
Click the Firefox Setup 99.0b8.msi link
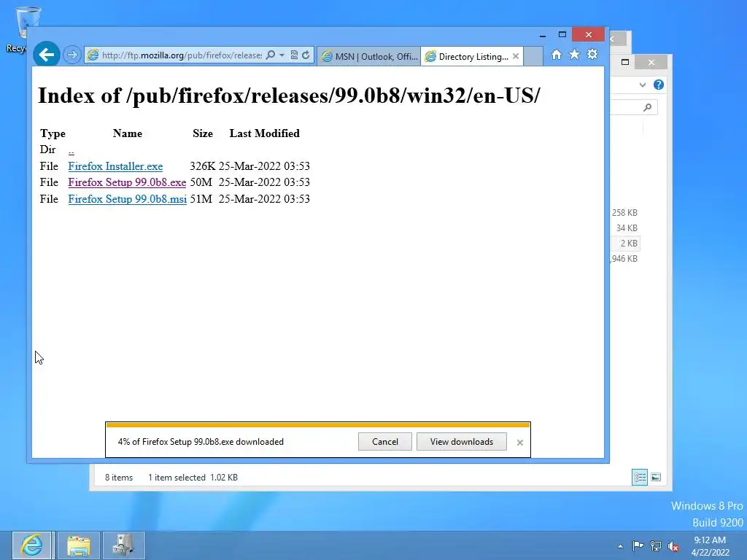[x=127, y=199]
